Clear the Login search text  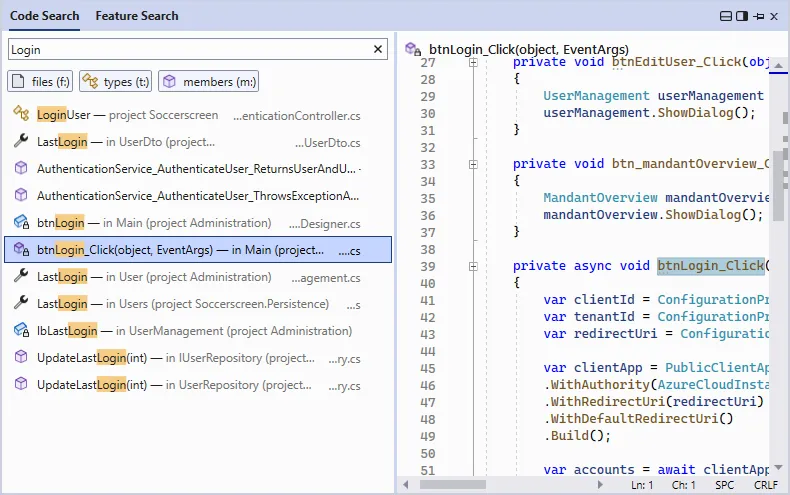point(378,49)
